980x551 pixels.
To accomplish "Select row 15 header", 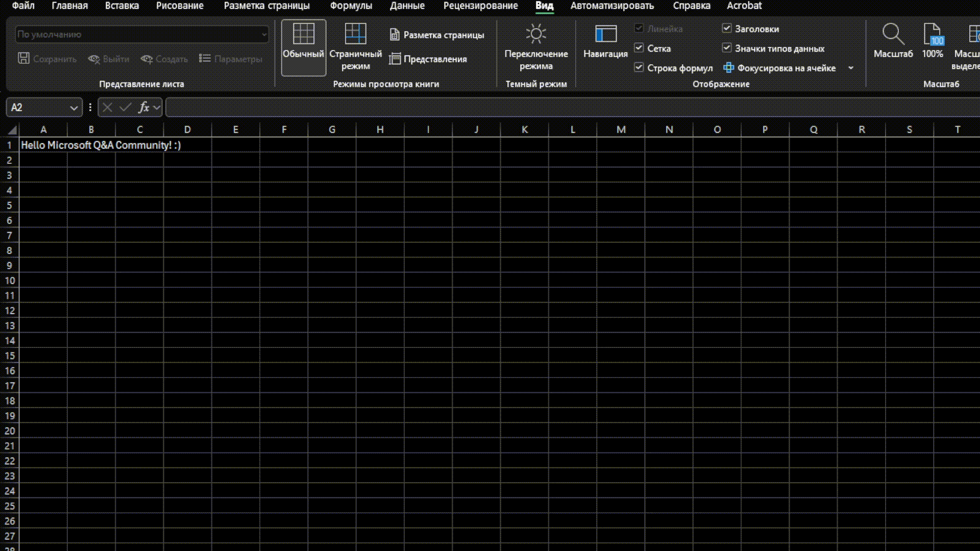I will coord(10,356).
